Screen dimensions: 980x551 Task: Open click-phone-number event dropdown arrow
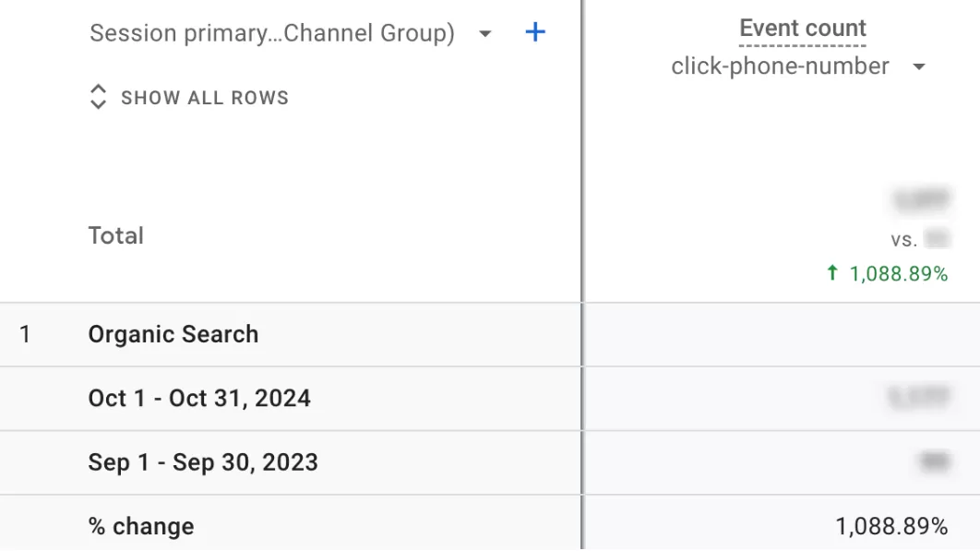click(919, 66)
